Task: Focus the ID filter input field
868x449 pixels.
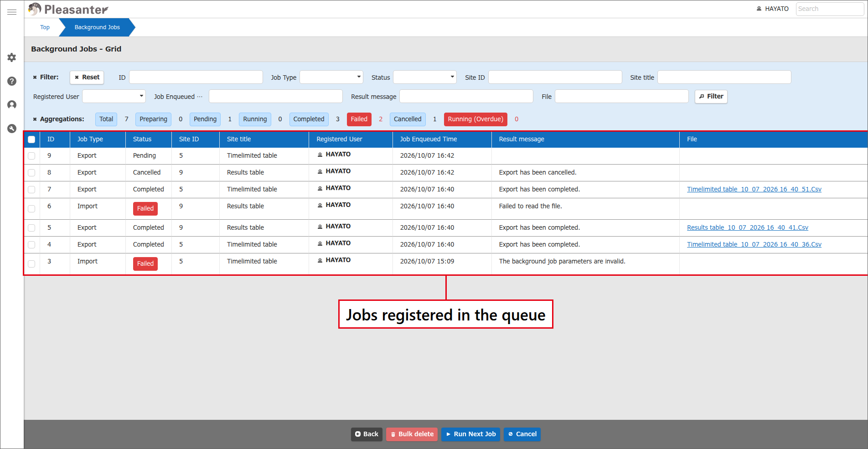Action: click(x=196, y=77)
